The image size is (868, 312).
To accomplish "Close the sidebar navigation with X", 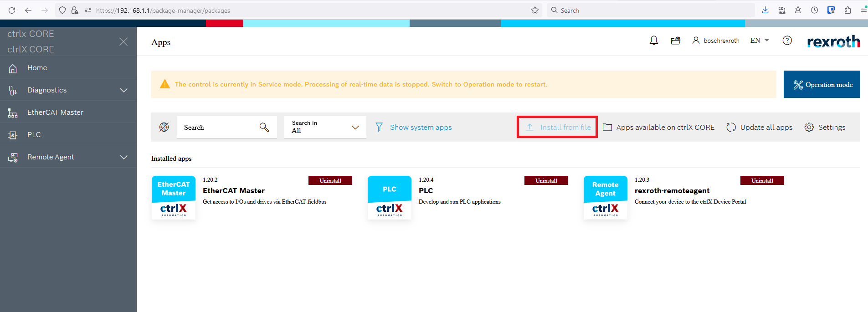I will (x=123, y=41).
